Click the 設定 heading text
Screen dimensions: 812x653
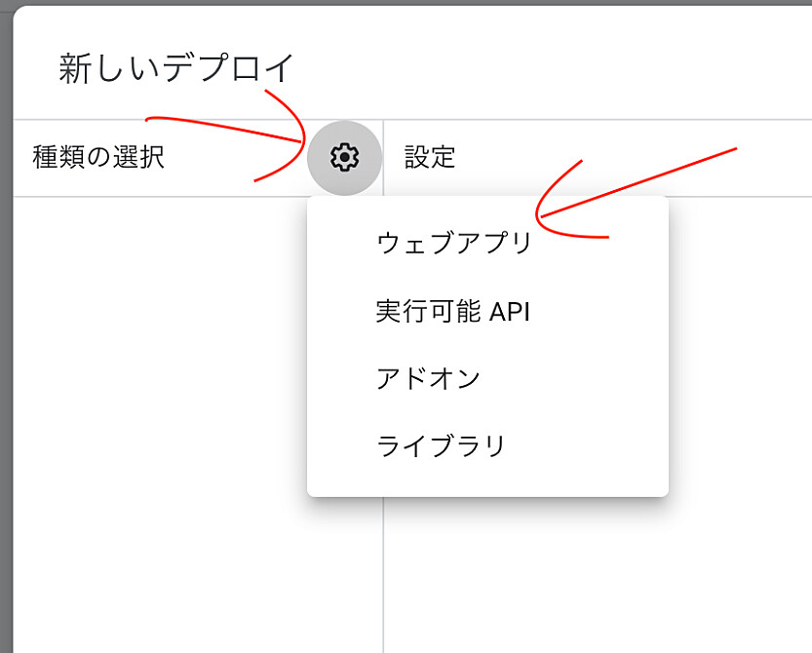[x=430, y=157]
